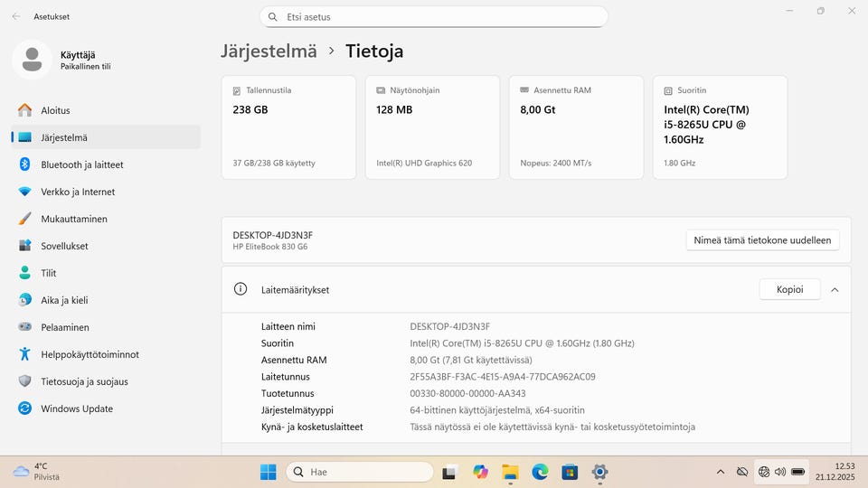Image resolution: width=868 pixels, height=488 pixels.
Task: Open Task View from the taskbar
Action: point(449,472)
